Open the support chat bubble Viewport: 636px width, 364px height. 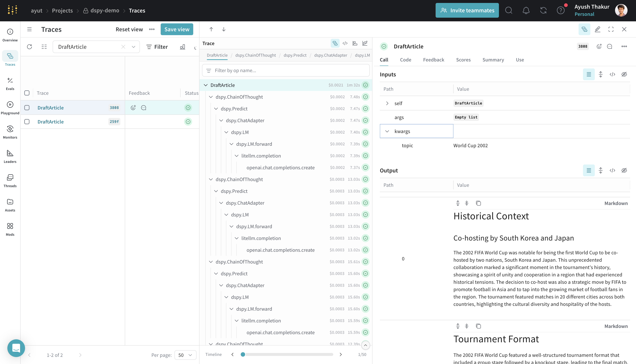[x=16, y=348]
